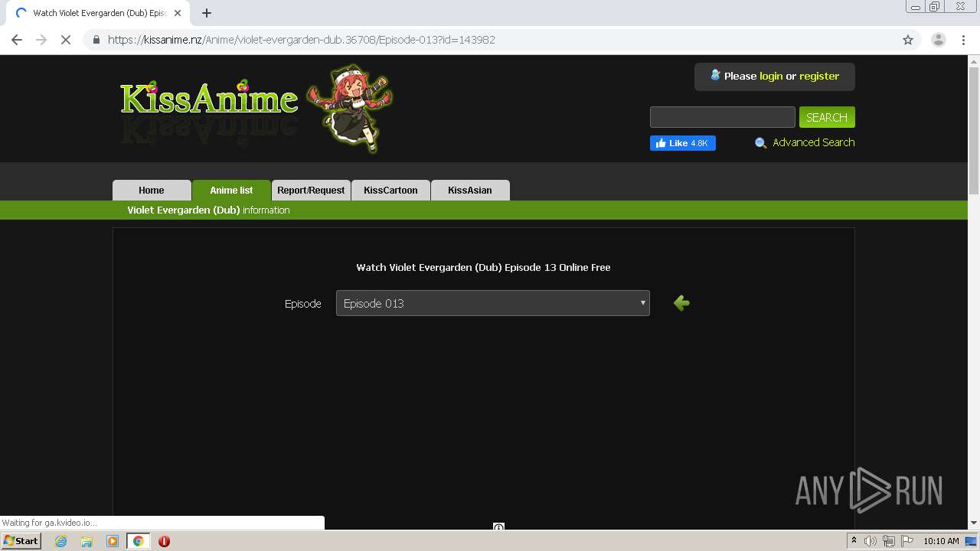Click the Chrome icon in the taskbar
Viewport: 980px width, 551px height.
click(x=138, y=541)
